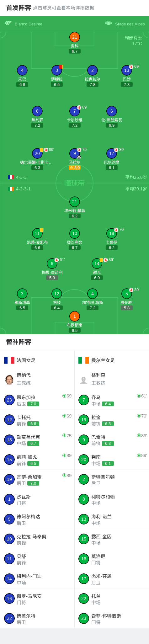Click 巴沙 number 13 player icon

(x=127, y=70)
